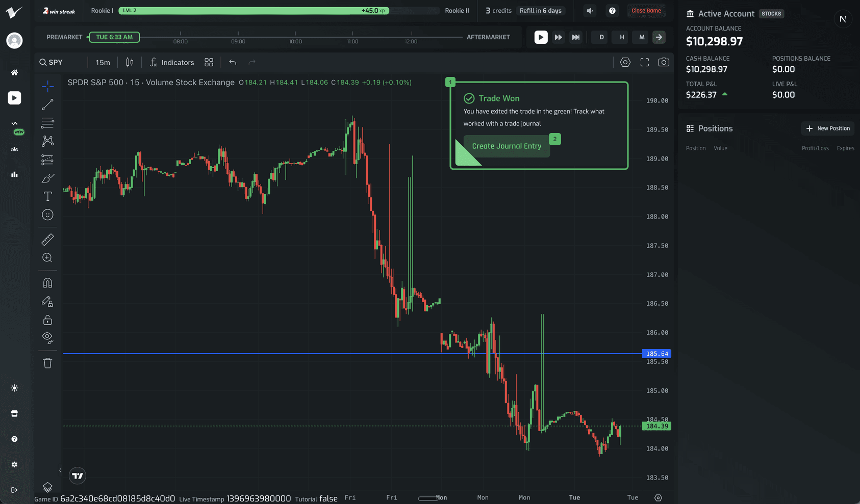Log out using the sidebar exit icon

click(14, 490)
